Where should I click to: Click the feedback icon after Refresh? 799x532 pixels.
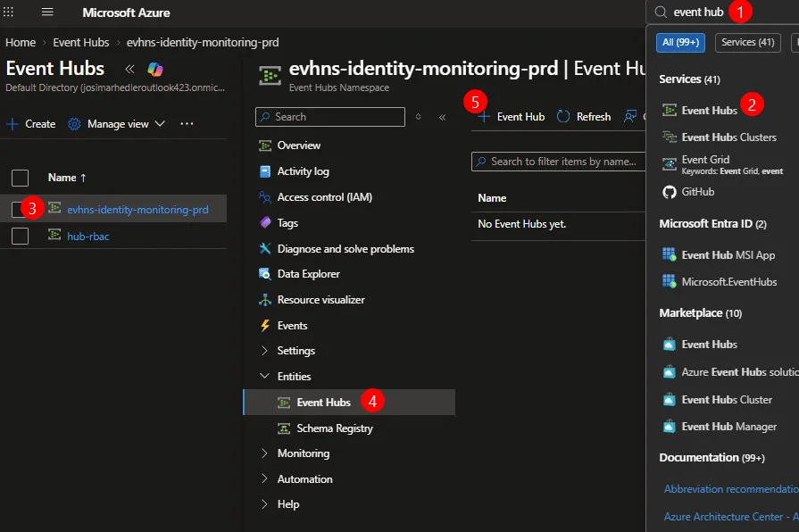(630, 117)
